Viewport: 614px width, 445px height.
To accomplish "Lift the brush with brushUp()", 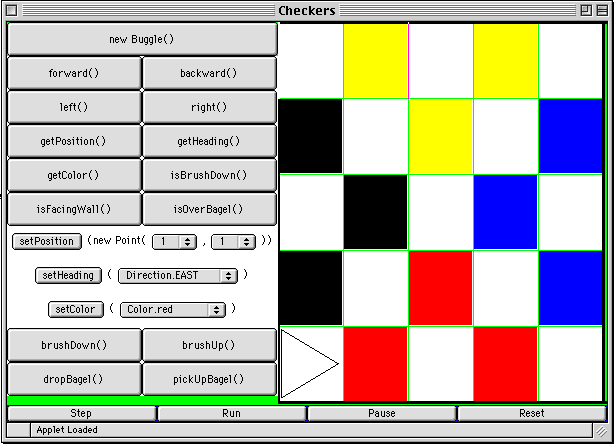I will [x=209, y=345].
